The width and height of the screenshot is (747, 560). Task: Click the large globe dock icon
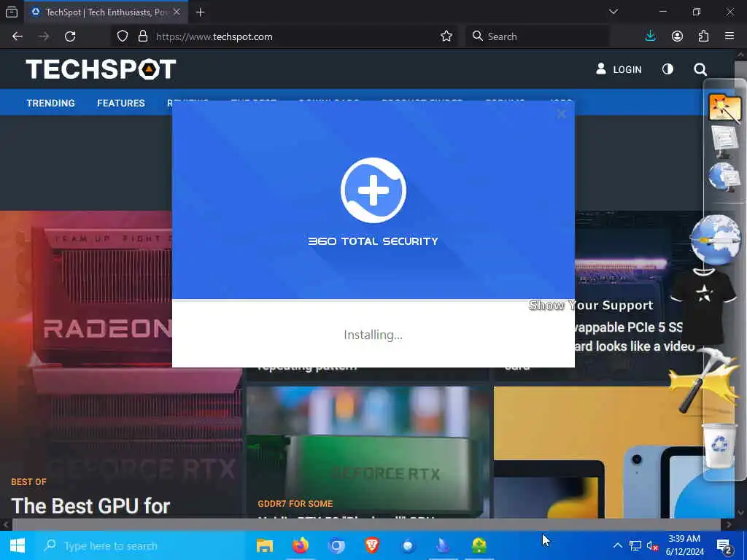click(x=715, y=239)
